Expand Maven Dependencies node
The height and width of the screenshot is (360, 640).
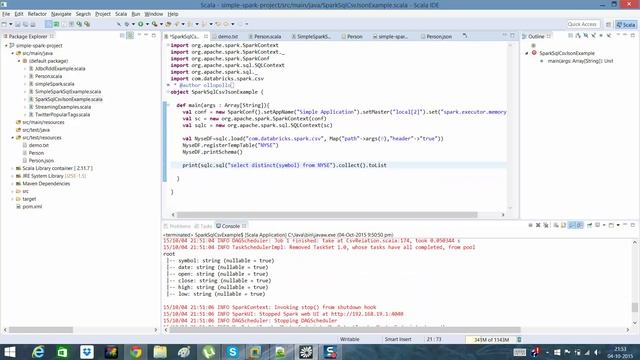click(x=13, y=184)
